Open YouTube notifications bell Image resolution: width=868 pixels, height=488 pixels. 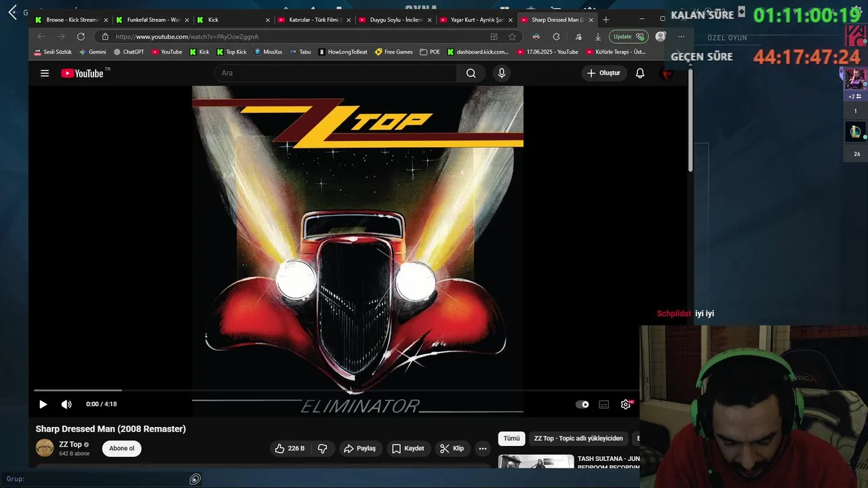[x=639, y=73]
